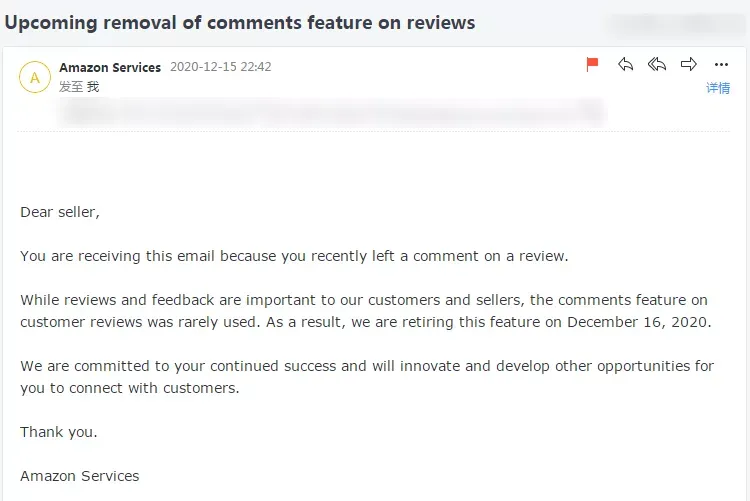750x501 pixels.
Task: Click the 2020-12-15 22:42 timestamp
Action: click(x=221, y=67)
